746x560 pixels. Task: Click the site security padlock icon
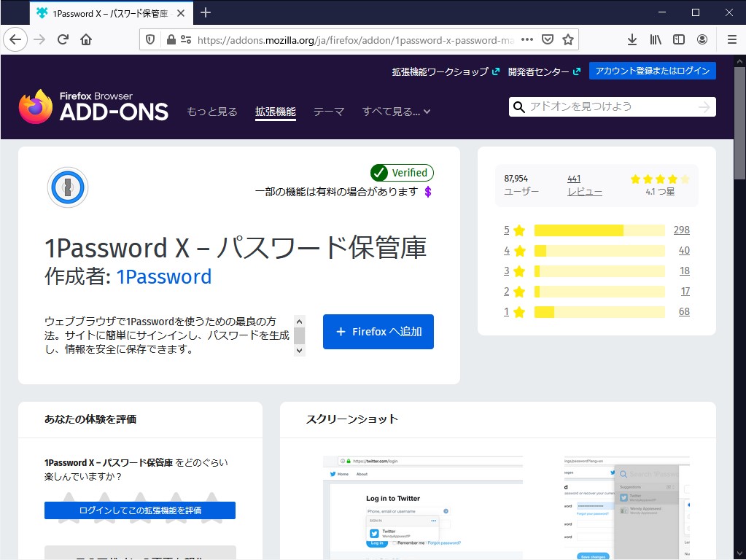(x=170, y=39)
